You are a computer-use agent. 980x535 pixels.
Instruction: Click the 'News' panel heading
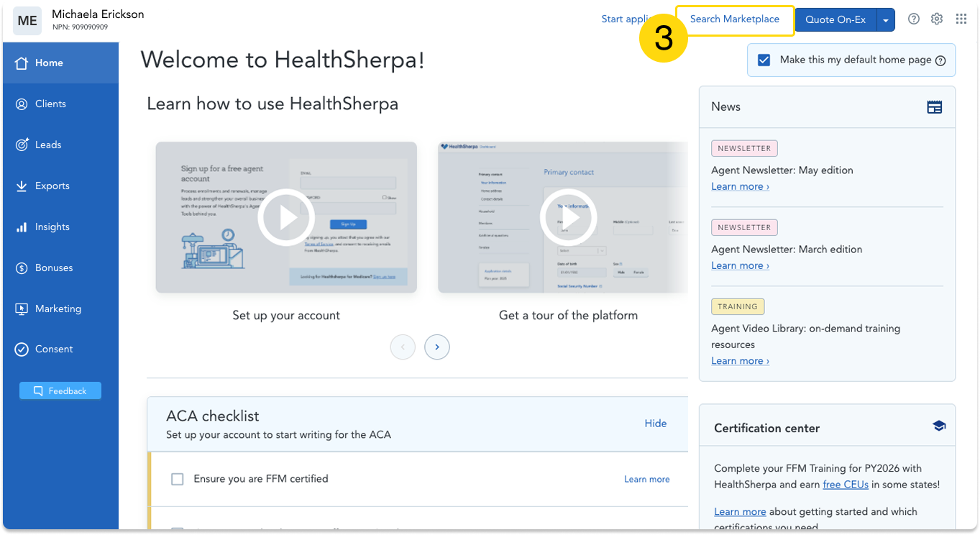(725, 107)
